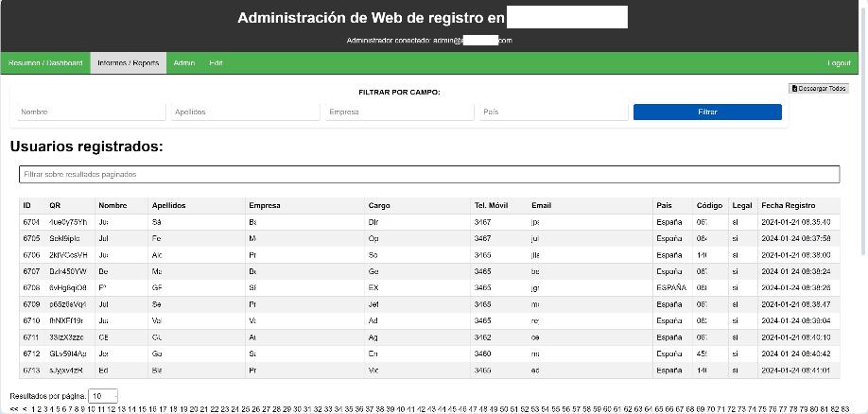The height and width of the screenshot is (414, 868).
Task: Click the Nombre filter field
Action: coord(91,112)
